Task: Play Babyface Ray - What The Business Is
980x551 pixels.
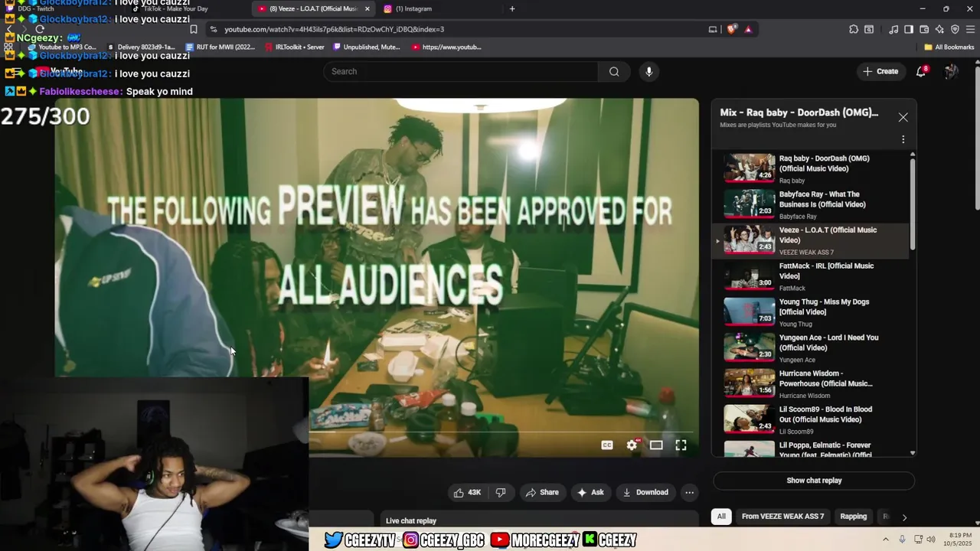Action: [x=750, y=204]
